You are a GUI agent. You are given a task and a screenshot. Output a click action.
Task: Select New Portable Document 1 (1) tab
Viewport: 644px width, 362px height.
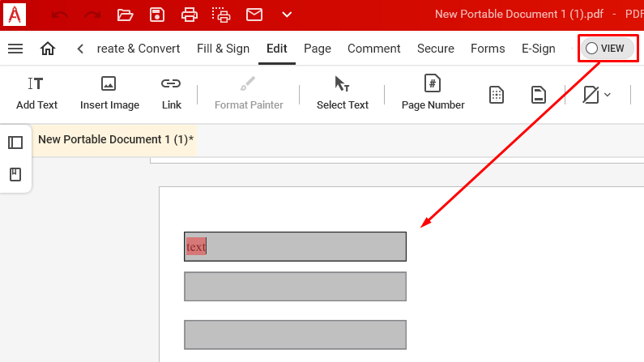(115, 139)
